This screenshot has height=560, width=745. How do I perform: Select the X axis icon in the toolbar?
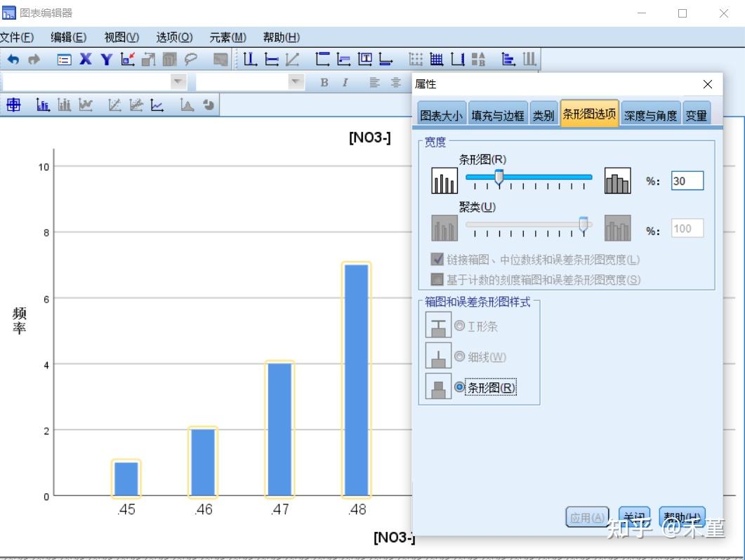coord(86,59)
